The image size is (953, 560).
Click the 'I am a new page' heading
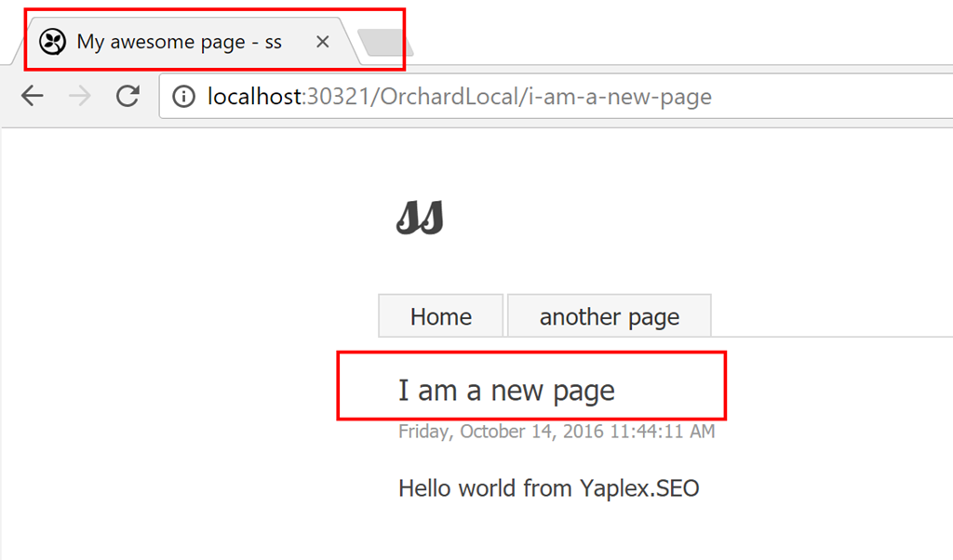[506, 390]
